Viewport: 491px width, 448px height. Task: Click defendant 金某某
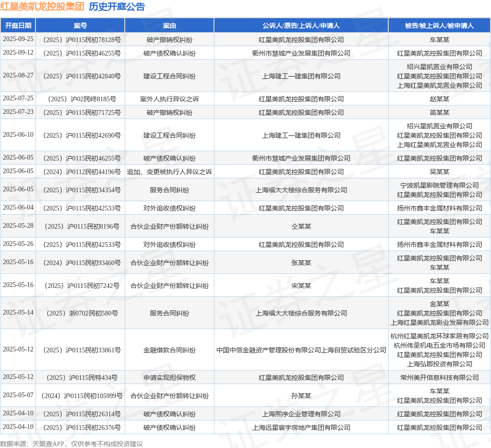(439, 304)
